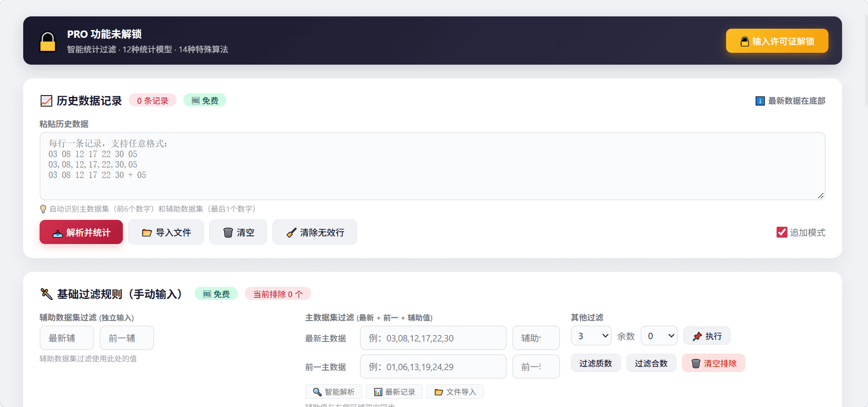Click the 0 条记录 record count badge
The height and width of the screenshot is (407, 868).
(x=152, y=101)
